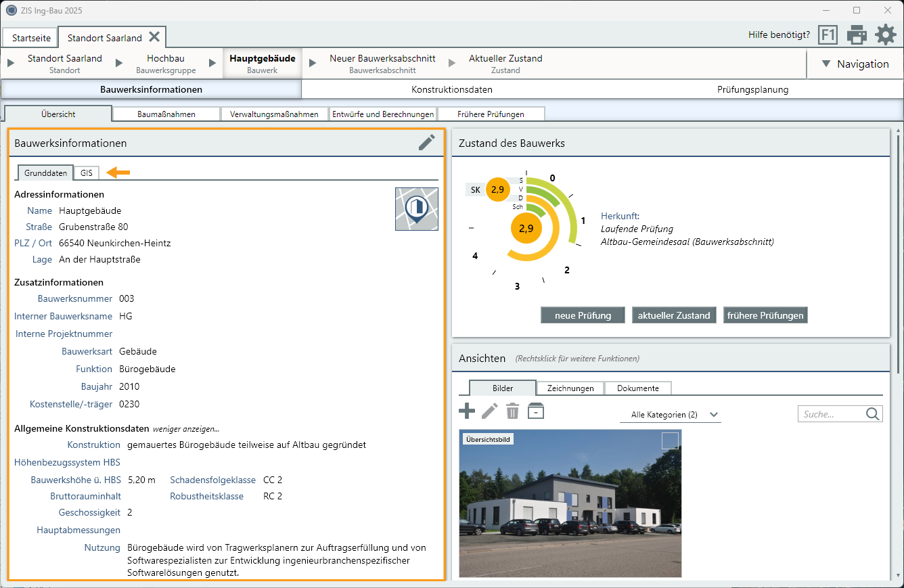Select the Übersichtsbild thumbnail checkbox
This screenshot has width=904, height=588.
click(670, 440)
